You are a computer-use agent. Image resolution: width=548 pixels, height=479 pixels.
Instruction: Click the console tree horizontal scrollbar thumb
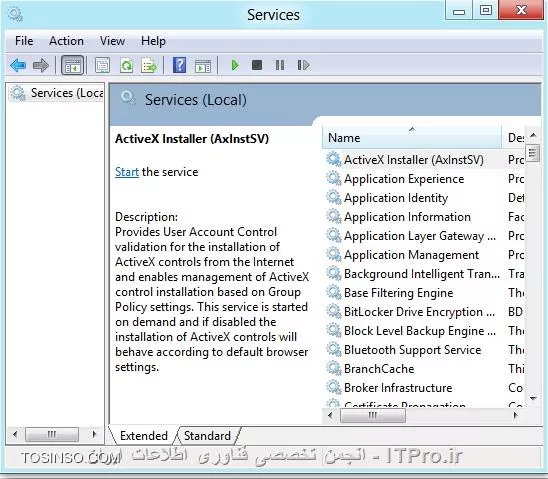click(x=52, y=434)
